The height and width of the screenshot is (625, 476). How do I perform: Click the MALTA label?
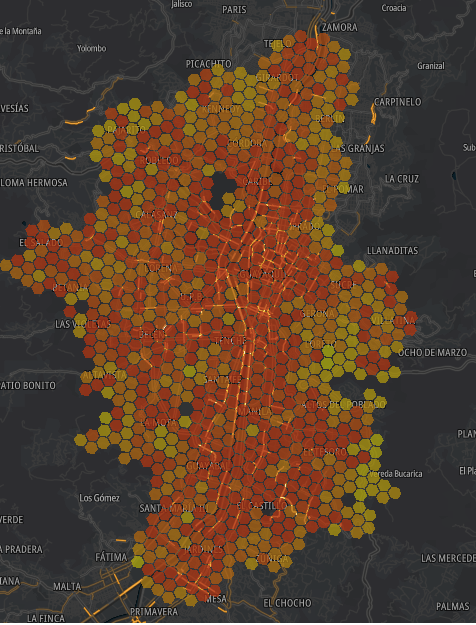pyautogui.click(x=67, y=587)
